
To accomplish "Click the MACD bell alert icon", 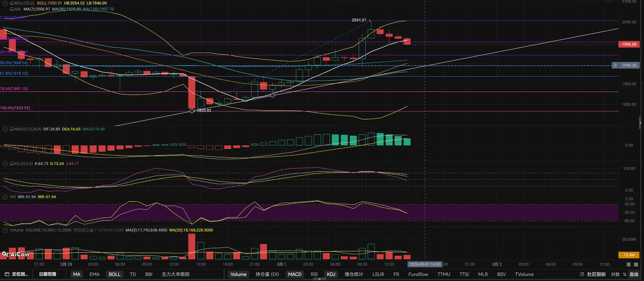I will [12, 129].
